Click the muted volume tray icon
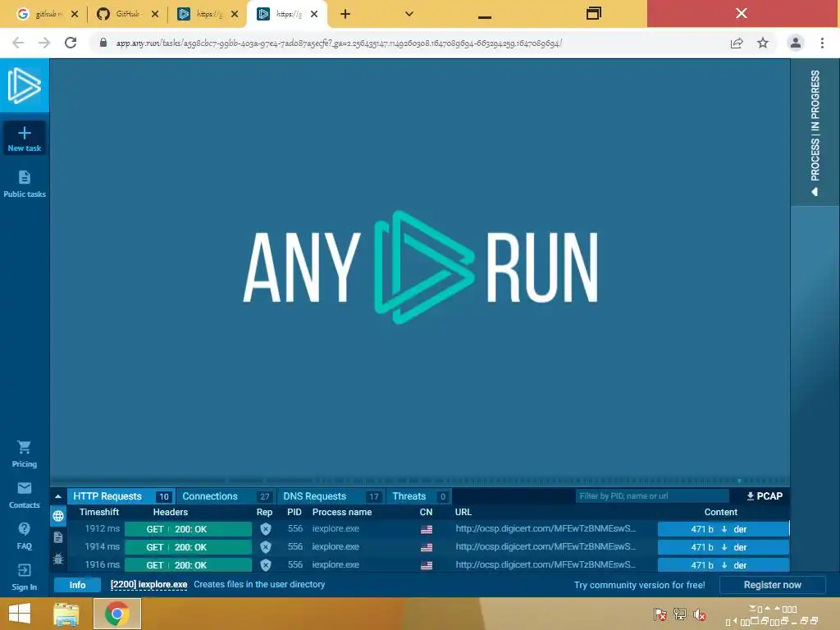The image size is (840, 630). tap(700, 614)
